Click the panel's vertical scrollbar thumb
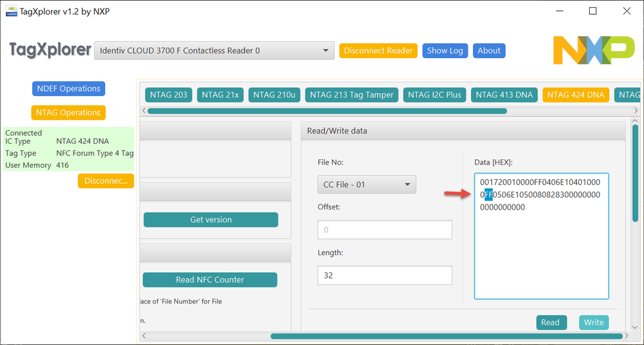This screenshot has width=644, height=345. pos(636,173)
